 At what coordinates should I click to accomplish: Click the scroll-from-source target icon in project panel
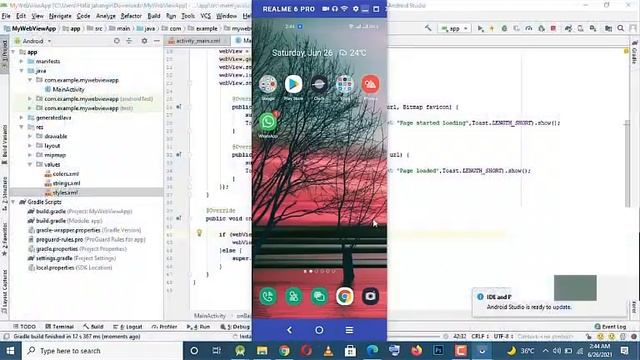pyautogui.click(x=117, y=41)
